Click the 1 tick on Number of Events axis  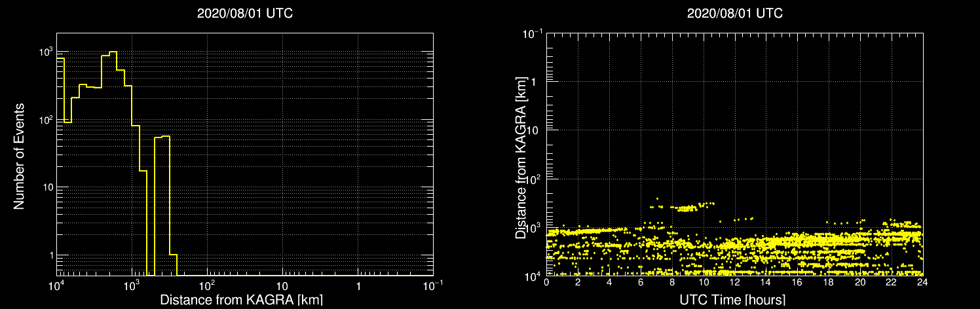pos(50,255)
